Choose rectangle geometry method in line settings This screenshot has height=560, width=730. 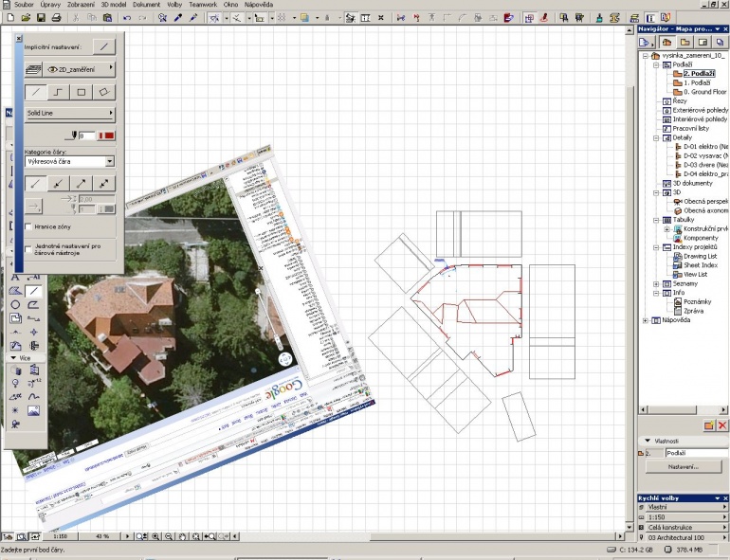81,92
